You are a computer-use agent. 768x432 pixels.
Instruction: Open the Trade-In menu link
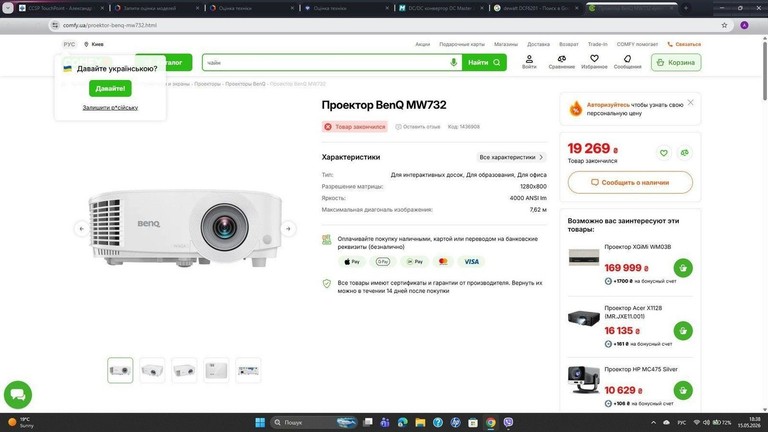[x=598, y=44]
